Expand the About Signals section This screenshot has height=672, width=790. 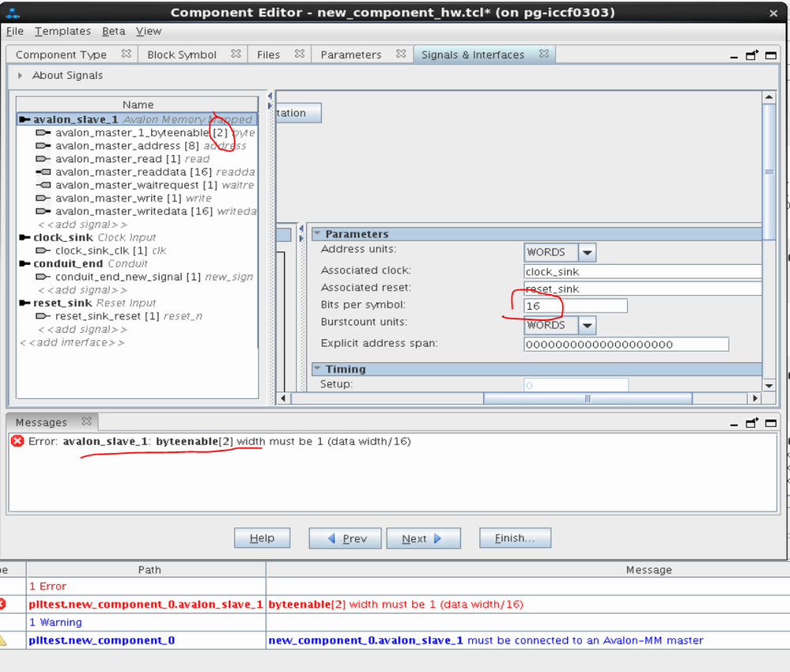click(20, 76)
